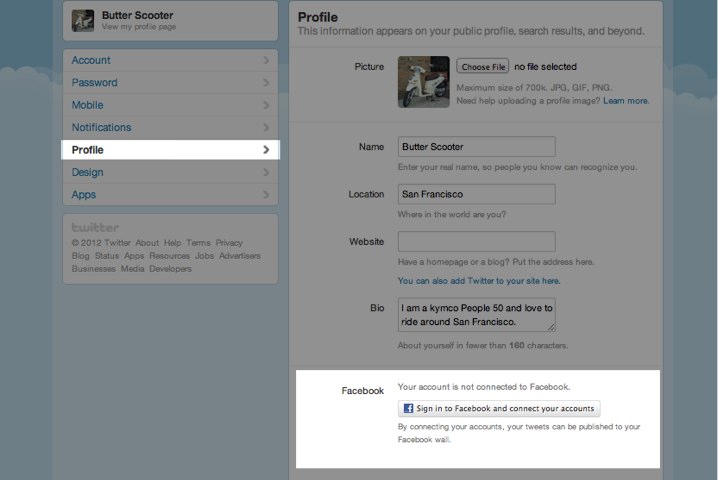Open You can also add Twitter link
Screen dimensions: 718x480
[x=479, y=281]
